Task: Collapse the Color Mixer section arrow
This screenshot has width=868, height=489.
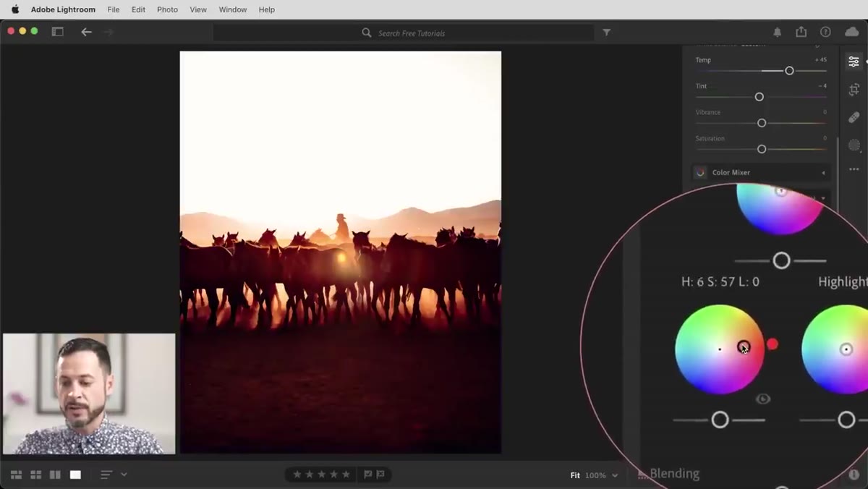Action: point(823,173)
